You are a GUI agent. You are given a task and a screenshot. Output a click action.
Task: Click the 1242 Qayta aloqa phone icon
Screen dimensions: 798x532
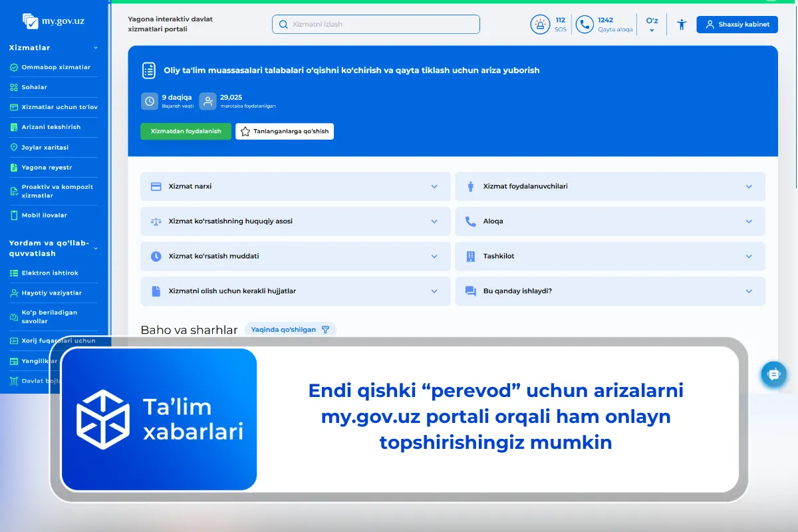tap(585, 24)
